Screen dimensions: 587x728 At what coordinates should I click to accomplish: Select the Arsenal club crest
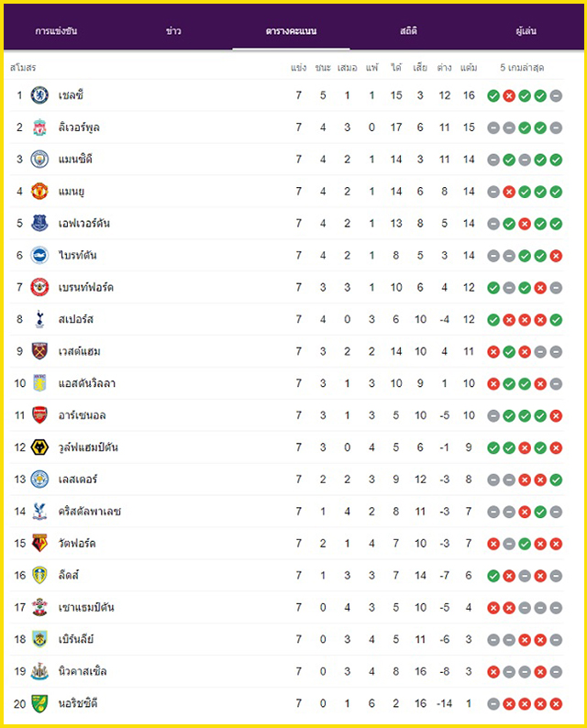[39, 415]
